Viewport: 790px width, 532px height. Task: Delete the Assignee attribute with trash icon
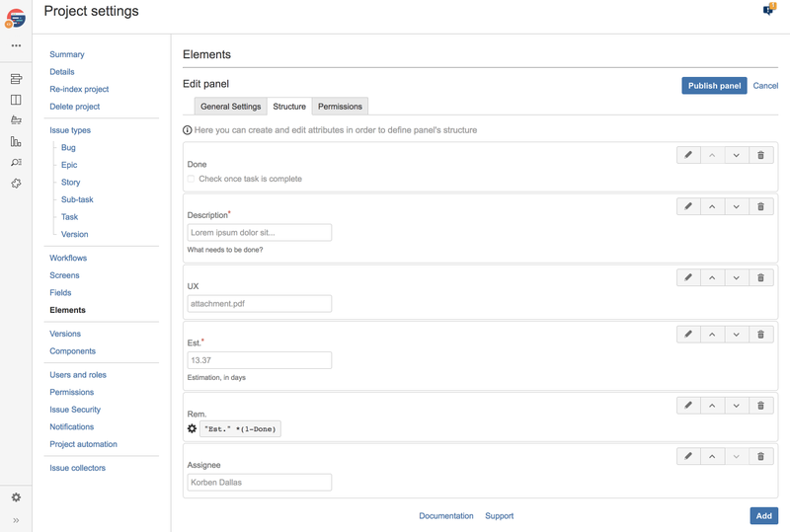(x=760, y=456)
